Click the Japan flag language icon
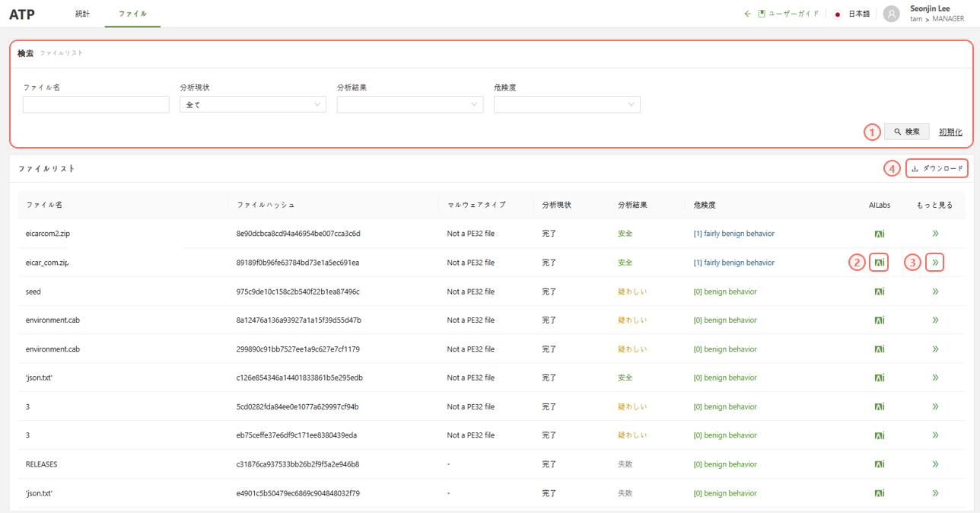This screenshot has width=980, height=513. pyautogui.click(x=838, y=14)
